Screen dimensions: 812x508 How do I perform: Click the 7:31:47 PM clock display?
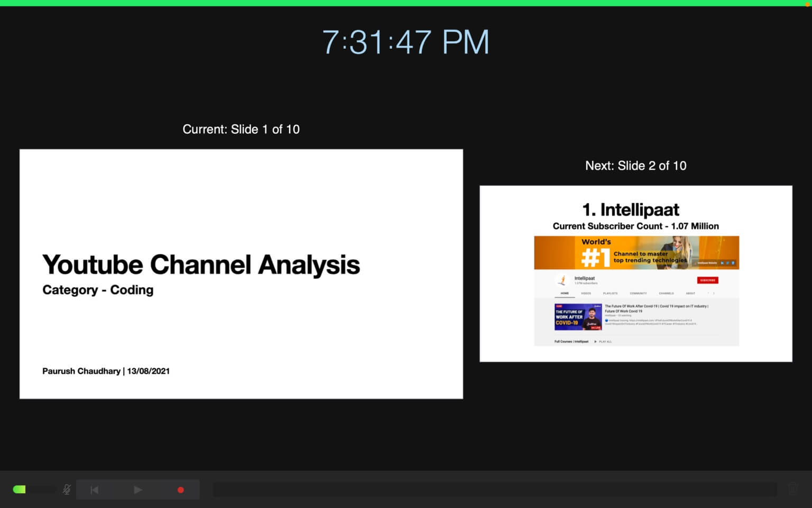[406, 42]
